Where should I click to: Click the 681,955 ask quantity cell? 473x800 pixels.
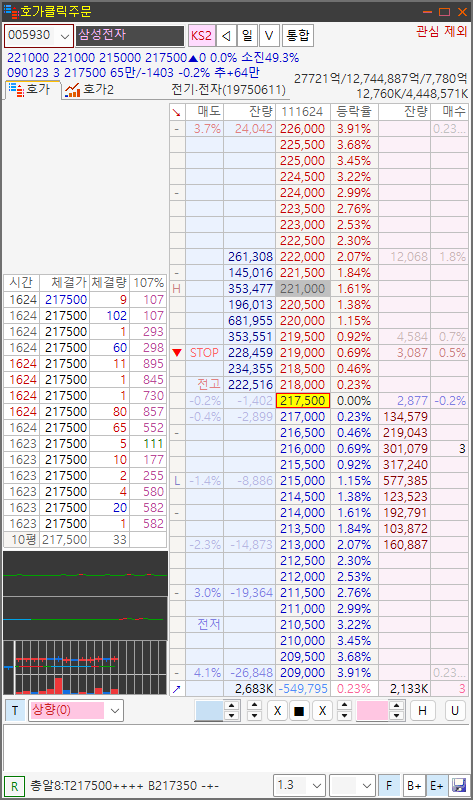point(250,320)
